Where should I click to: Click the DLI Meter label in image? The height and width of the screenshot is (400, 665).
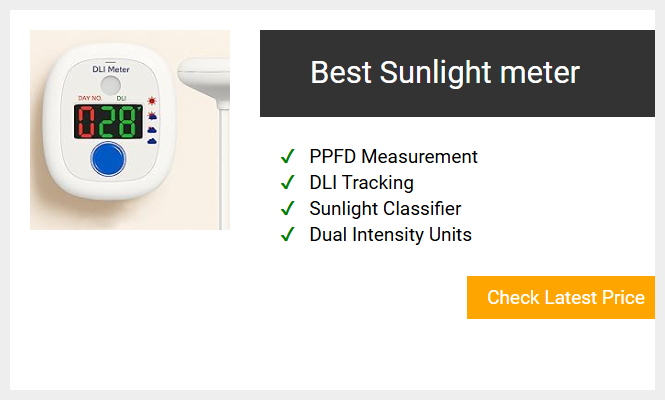tap(111, 69)
